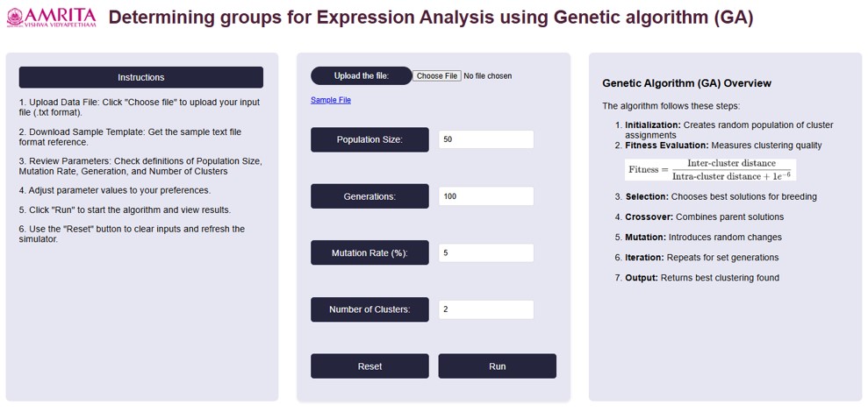Click the Generations label button
Image resolution: width=868 pixels, height=412 pixels.
369,196
